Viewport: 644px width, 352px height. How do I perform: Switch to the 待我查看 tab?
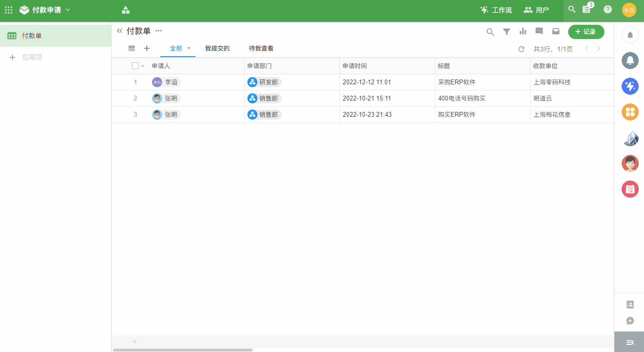[x=261, y=49]
